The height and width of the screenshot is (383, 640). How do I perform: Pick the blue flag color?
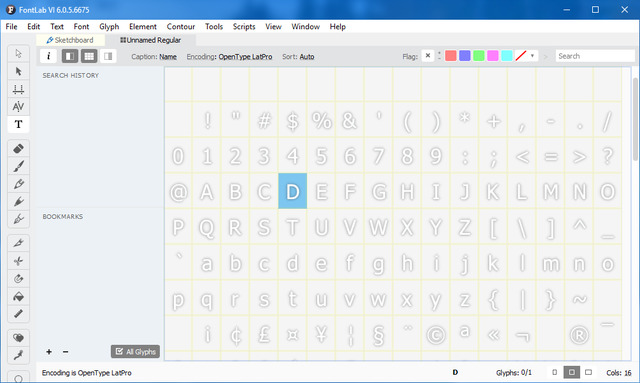[x=464, y=56]
